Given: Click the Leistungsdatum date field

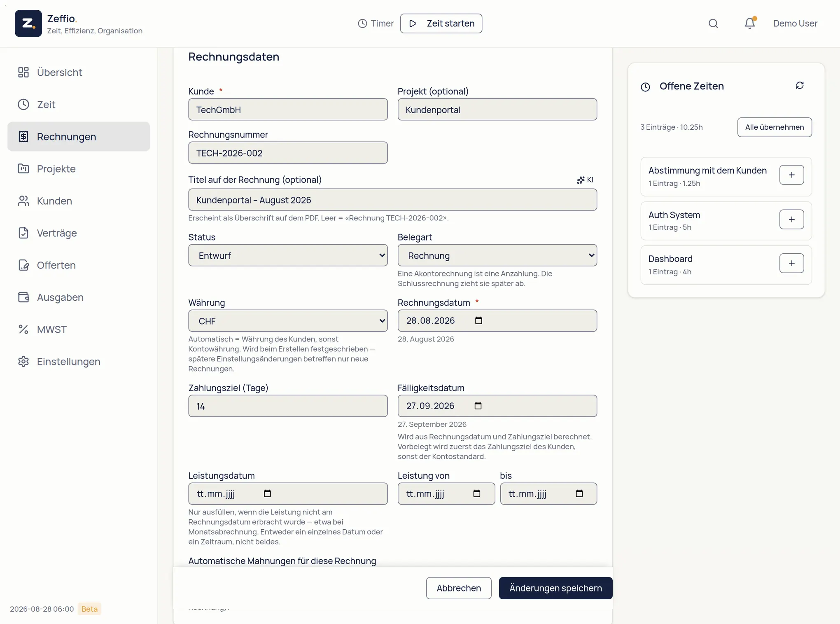Looking at the screenshot, I should pos(288,494).
